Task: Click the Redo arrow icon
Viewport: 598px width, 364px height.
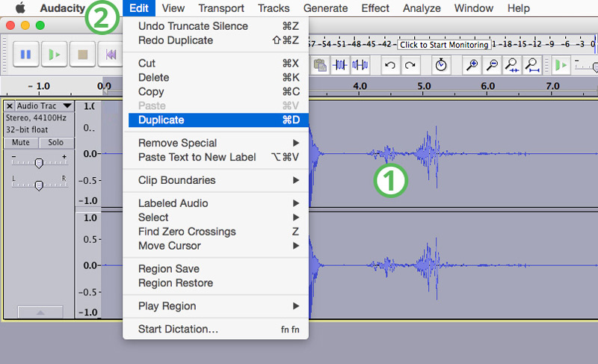Action: tap(410, 66)
